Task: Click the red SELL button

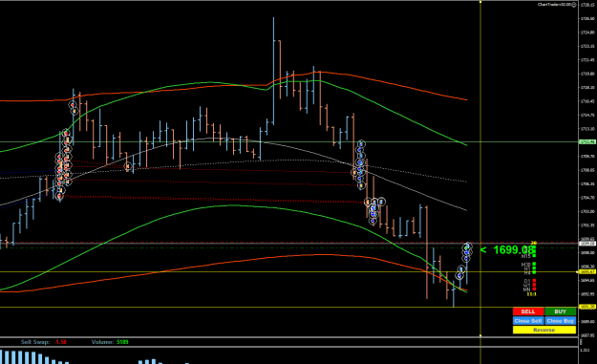Action: (x=527, y=311)
